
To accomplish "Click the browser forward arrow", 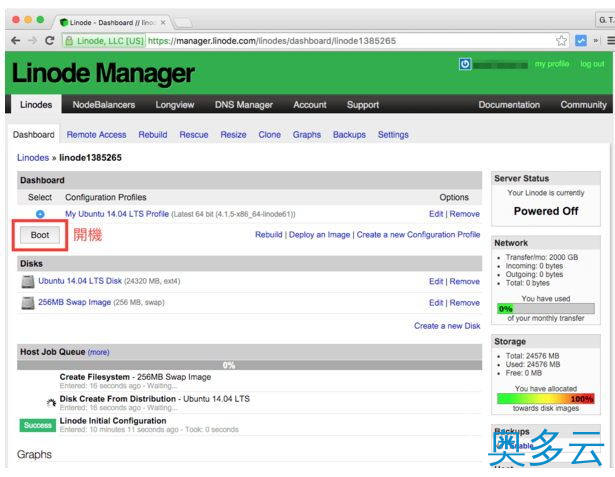I will [x=33, y=40].
